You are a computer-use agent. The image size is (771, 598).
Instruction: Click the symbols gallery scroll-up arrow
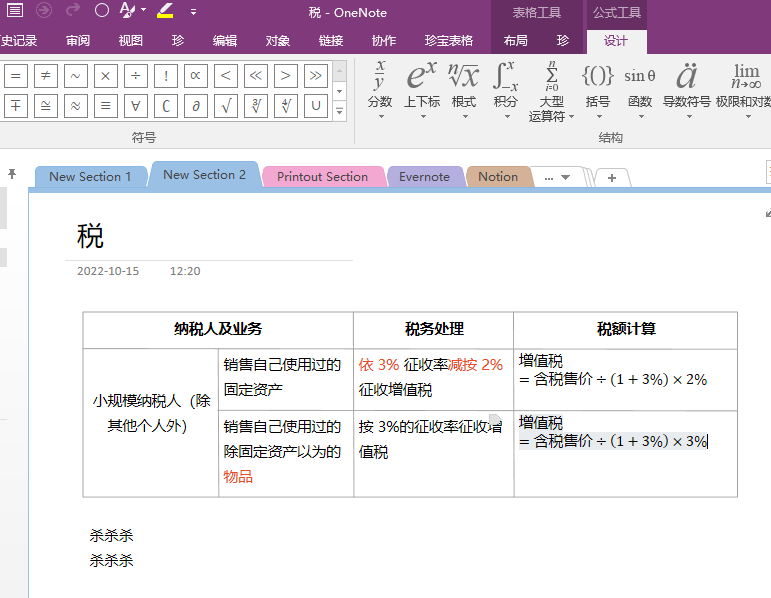(339, 72)
